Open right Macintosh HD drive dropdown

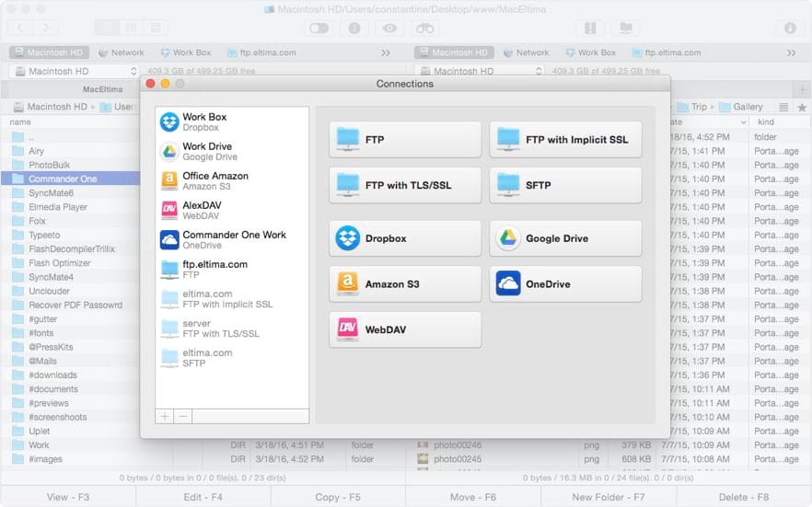click(x=480, y=72)
